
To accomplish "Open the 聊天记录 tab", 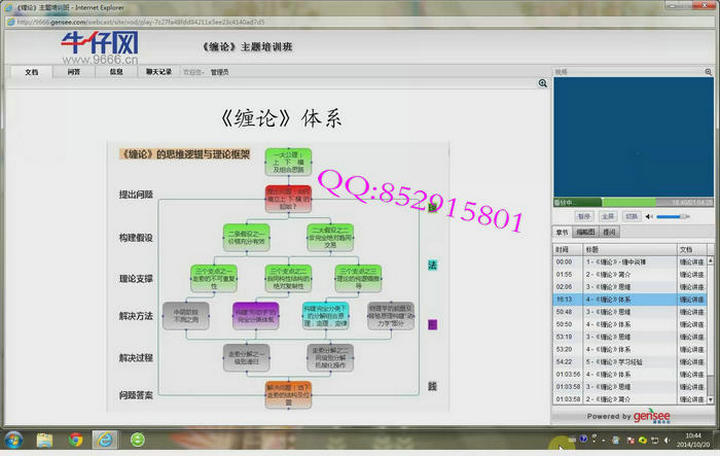I will pos(159,72).
